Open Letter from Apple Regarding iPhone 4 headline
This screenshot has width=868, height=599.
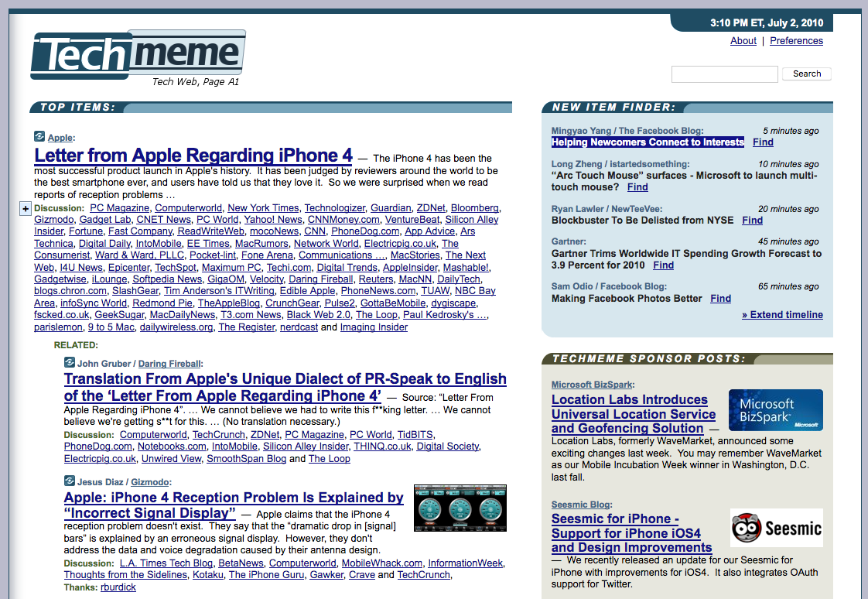click(193, 155)
